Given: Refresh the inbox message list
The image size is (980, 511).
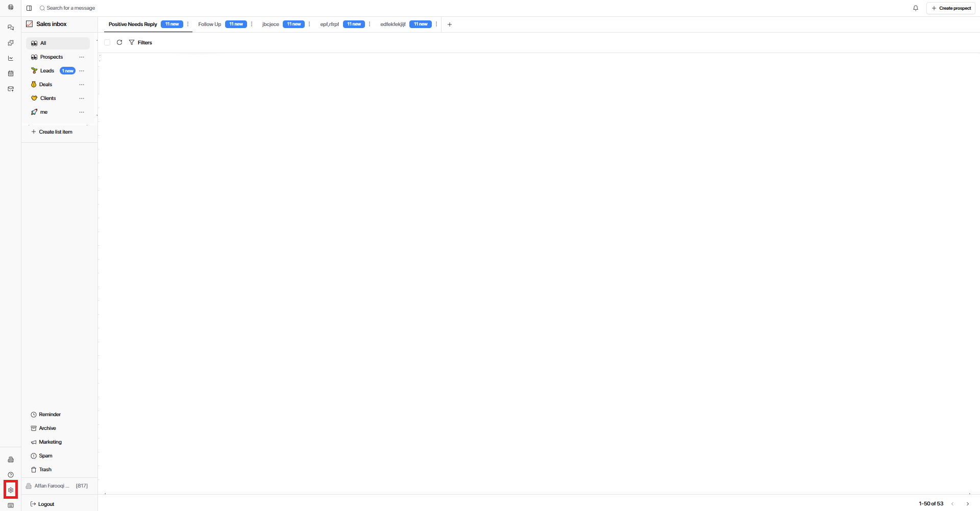Looking at the screenshot, I should [x=119, y=42].
